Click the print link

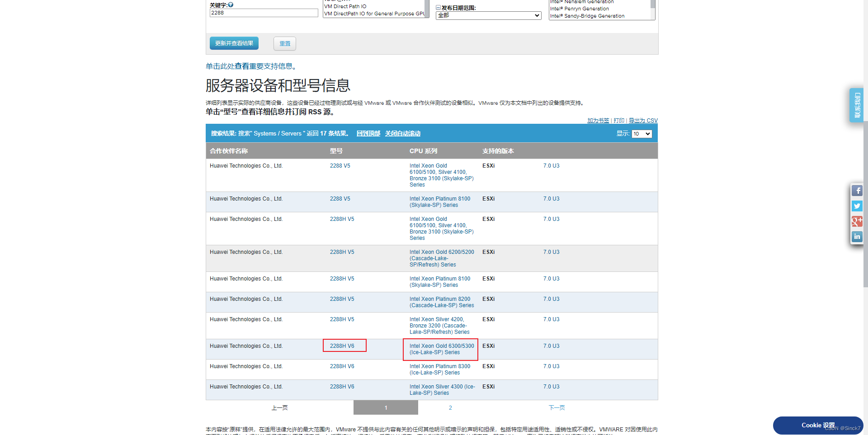pyautogui.click(x=619, y=121)
